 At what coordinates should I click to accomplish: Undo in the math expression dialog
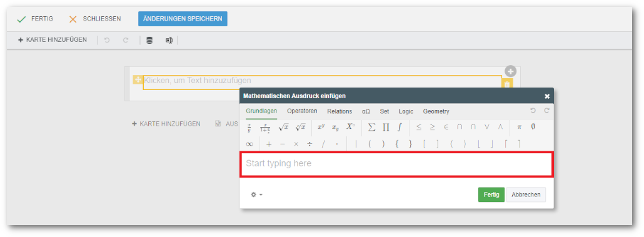pyautogui.click(x=533, y=111)
